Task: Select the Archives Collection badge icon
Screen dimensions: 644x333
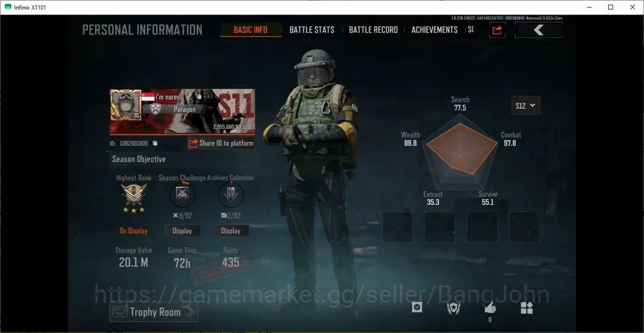Action: point(230,195)
